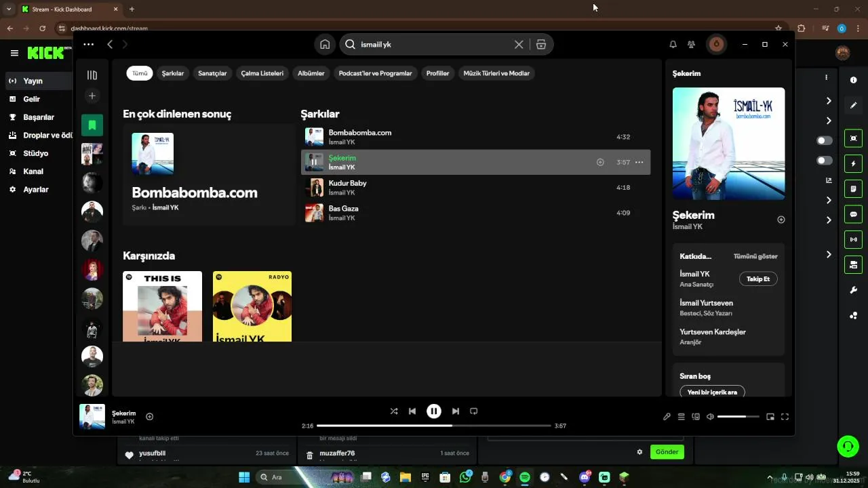Open Spotify miniplayer
Image resolution: width=868 pixels, height=488 pixels.
[x=770, y=417]
